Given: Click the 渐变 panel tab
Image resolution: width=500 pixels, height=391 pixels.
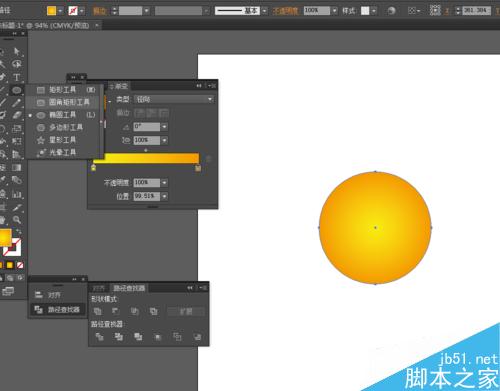Looking at the screenshot, I should click(119, 86).
